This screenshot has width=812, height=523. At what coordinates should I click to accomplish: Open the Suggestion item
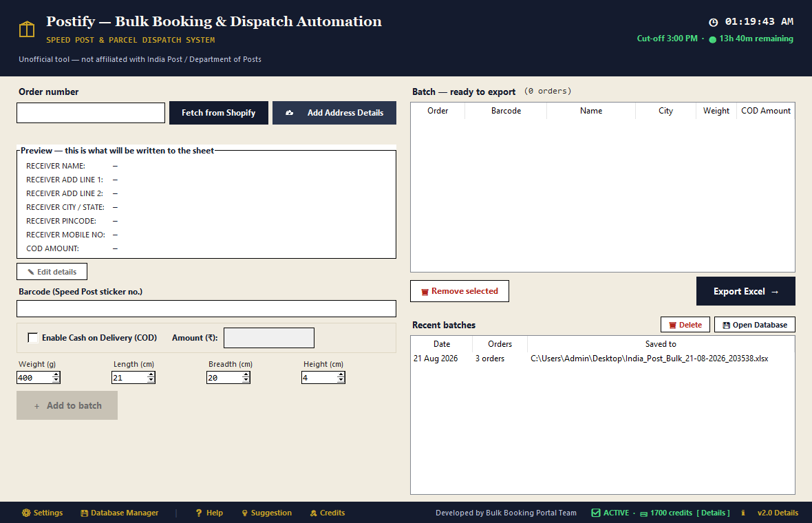[x=267, y=513]
